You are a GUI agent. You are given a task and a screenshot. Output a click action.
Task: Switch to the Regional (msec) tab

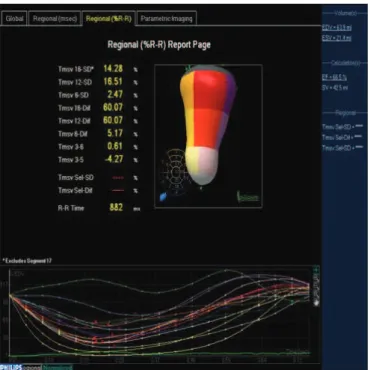coord(55,18)
